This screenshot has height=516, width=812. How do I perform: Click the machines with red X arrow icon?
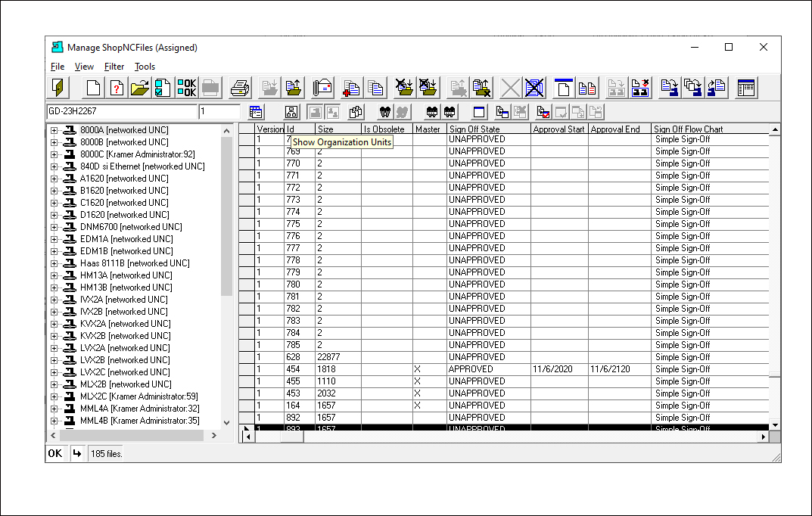(640, 88)
